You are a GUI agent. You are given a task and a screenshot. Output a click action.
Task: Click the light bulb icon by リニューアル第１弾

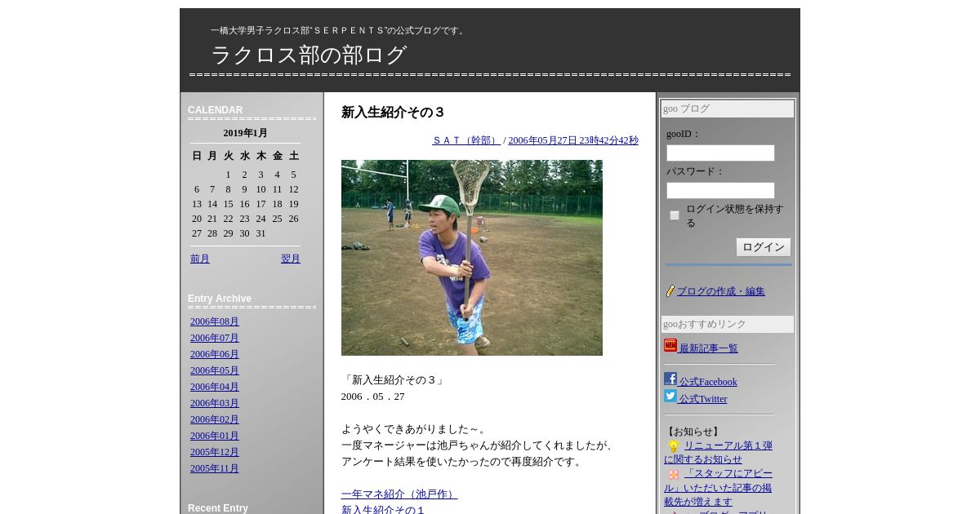(674, 446)
